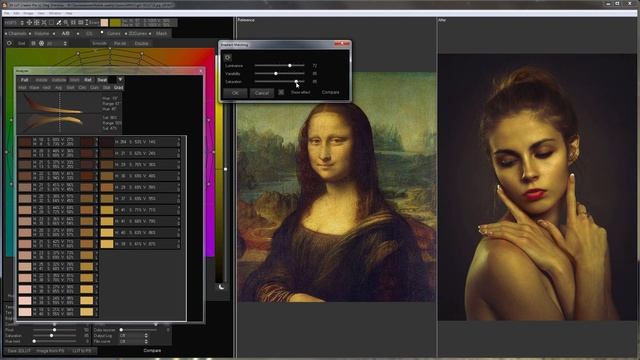
Task: Adjust the Luminance slider in Instant Matching
Action: click(x=280, y=65)
